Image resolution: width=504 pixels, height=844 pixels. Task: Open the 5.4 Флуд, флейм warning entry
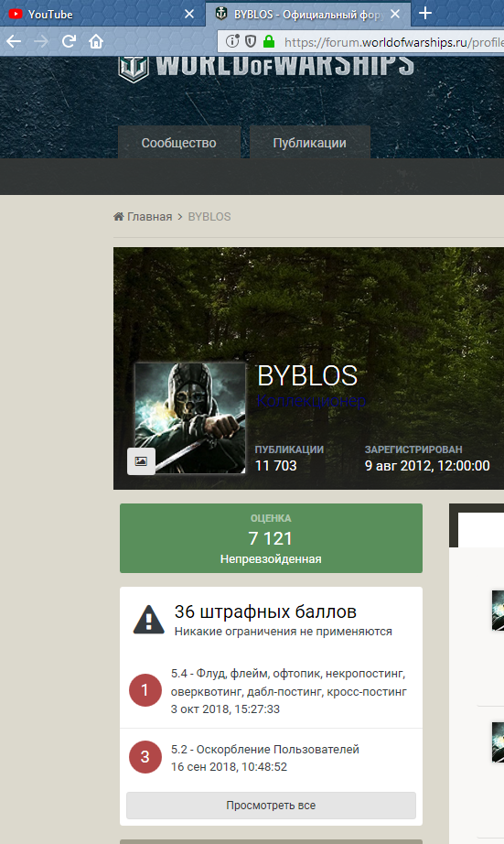tap(289, 683)
